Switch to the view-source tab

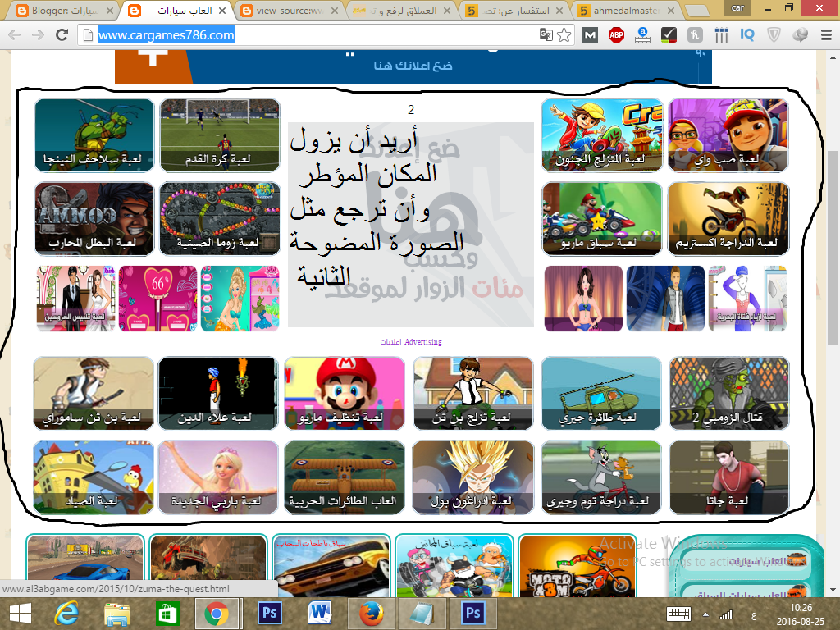(290, 11)
